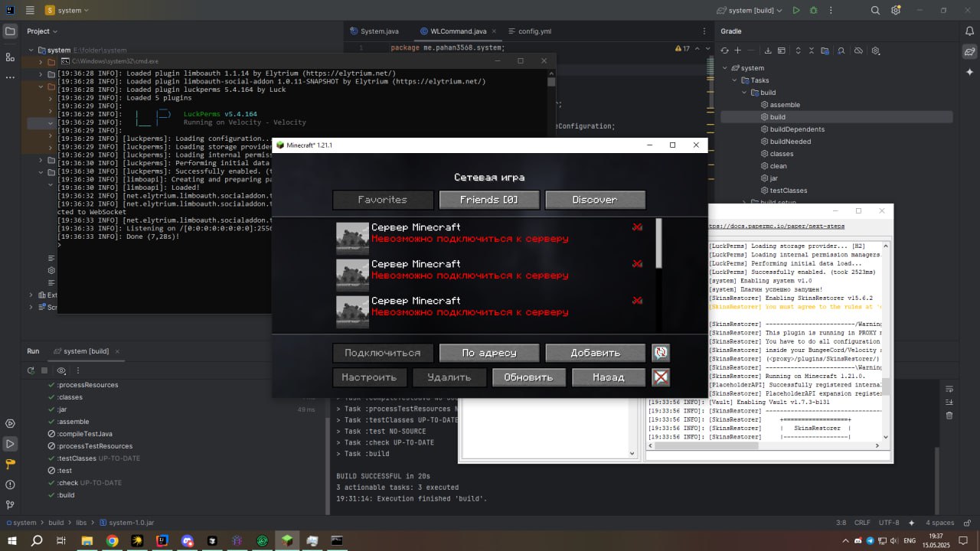Open the IDE main menu hamburger icon
Viewport: 980px width, 551px height.
30,11
